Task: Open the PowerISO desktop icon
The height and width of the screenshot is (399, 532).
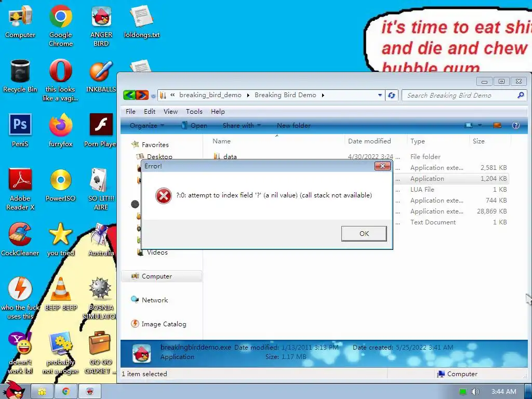Action: pyautogui.click(x=61, y=185)
